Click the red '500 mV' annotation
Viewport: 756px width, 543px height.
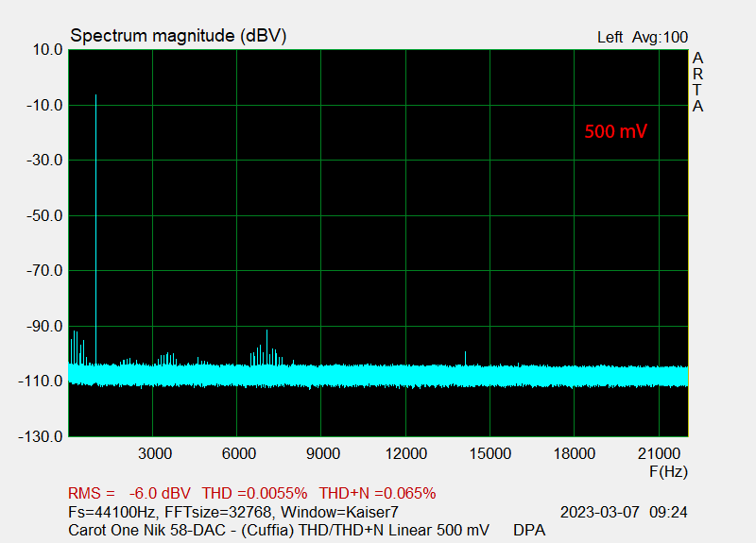coord(616,131)
